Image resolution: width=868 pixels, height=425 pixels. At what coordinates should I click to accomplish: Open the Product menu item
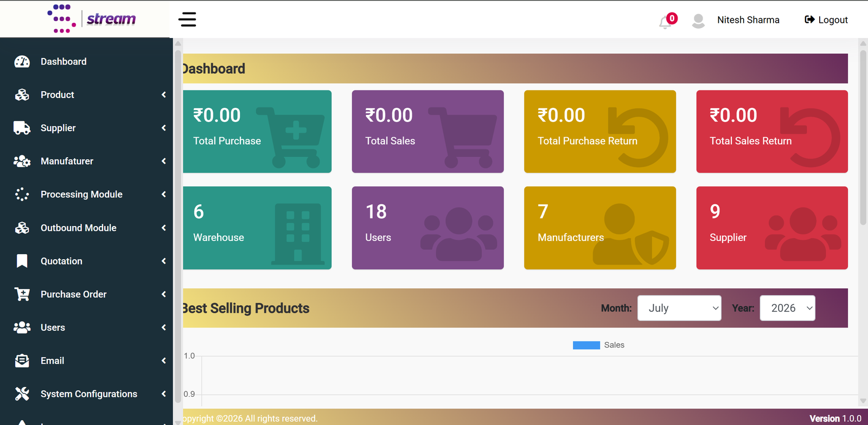pos(86,95)
